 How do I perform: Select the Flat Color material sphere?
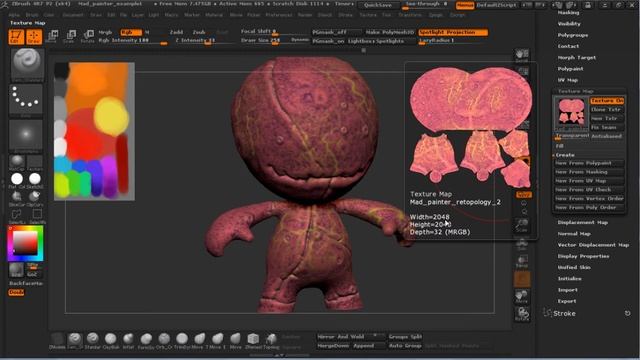pyautogui.click(x=17, y=180)
